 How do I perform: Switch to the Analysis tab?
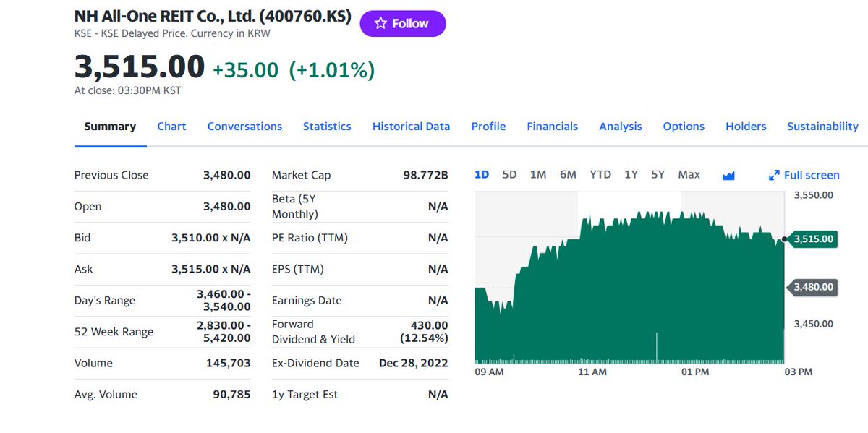(x=621, y=127)
